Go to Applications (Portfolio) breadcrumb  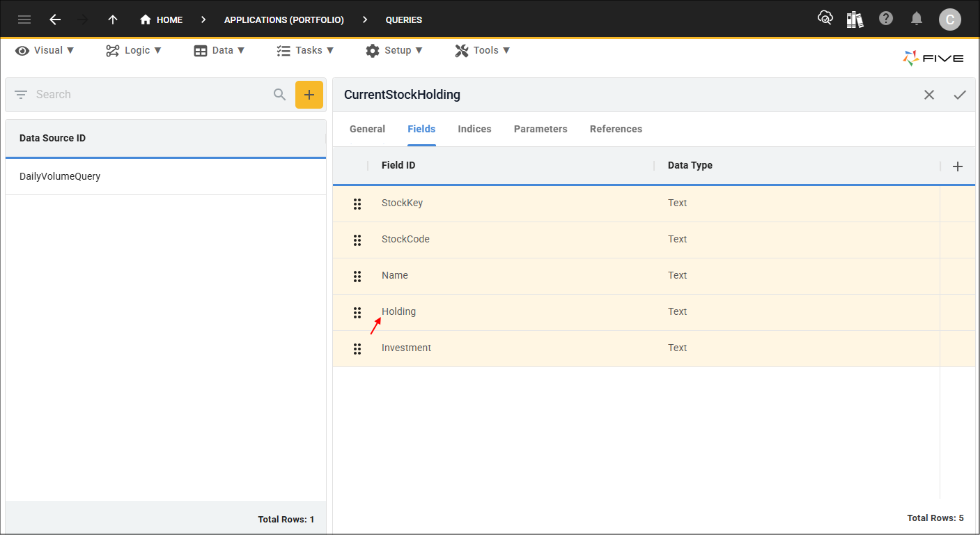point(284,20)
